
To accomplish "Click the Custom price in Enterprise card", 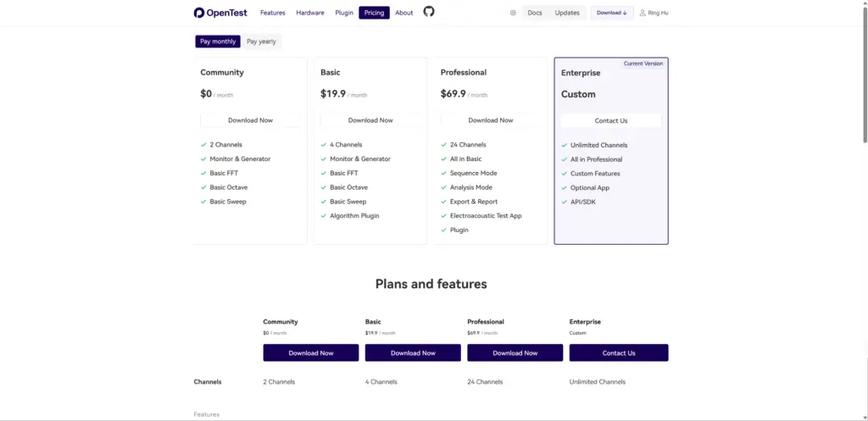I will (x=578, y=94).
